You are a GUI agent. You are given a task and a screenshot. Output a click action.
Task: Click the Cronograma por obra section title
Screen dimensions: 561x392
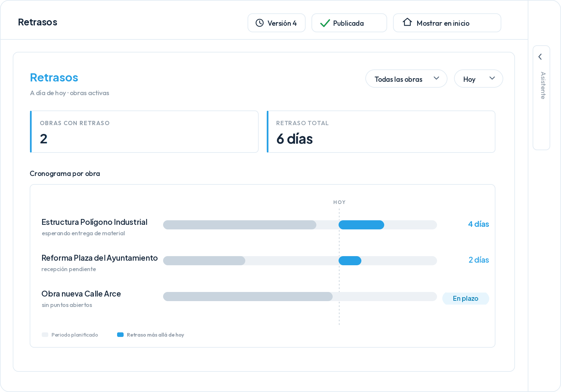click(x=65, y=174)
